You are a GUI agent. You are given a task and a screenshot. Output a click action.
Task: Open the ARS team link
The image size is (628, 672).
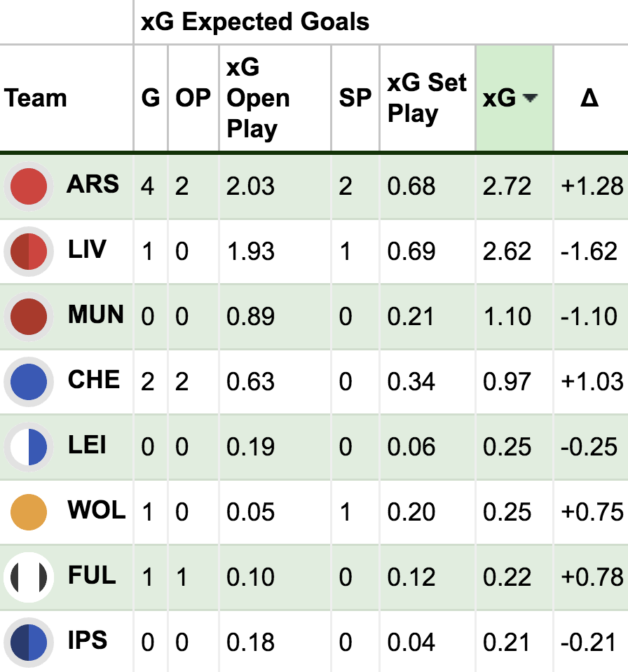[93, 185]
